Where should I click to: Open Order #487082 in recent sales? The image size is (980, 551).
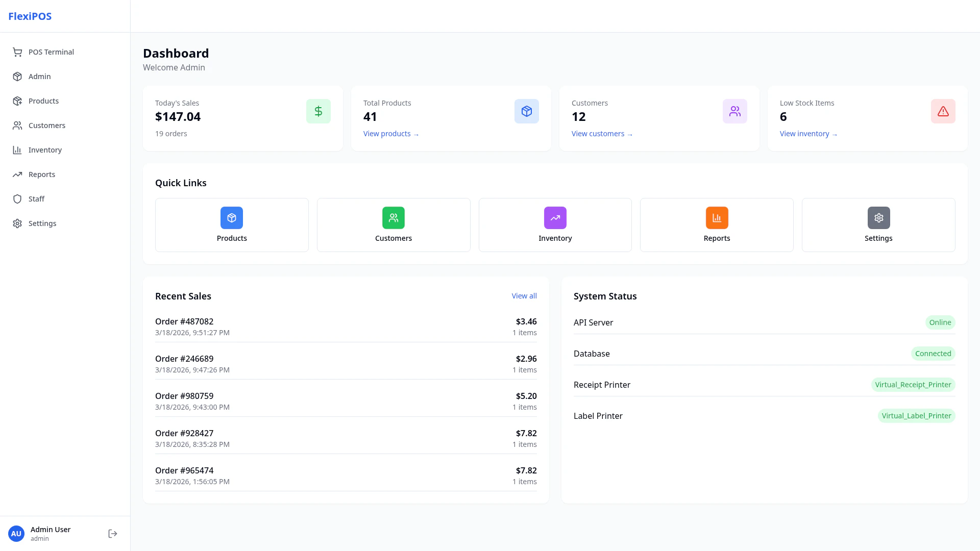pyautogui.click(x=184, y=321)
